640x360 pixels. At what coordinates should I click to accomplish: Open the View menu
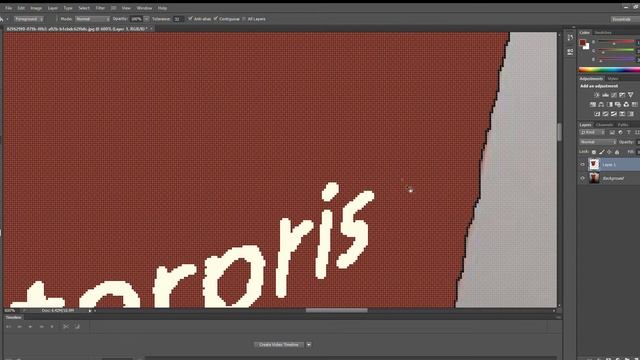pyautogui.click(x=126, y=8)
